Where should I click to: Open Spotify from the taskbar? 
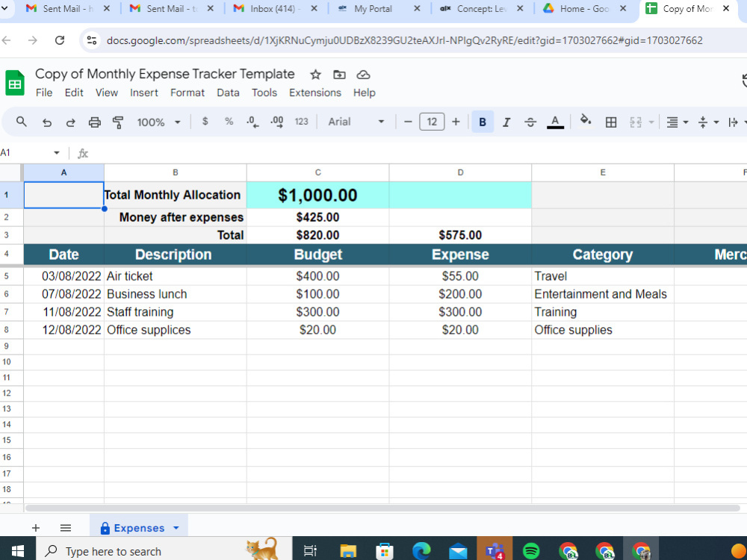pos(531,551)
